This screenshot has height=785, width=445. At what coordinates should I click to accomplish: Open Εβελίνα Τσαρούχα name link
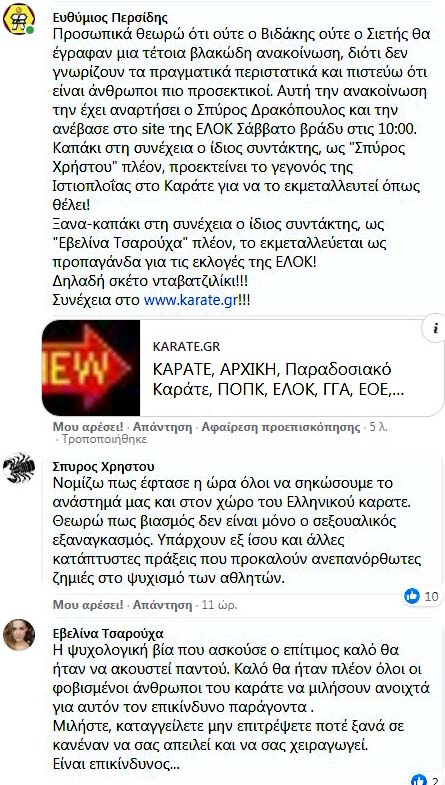(x=108, y=633)
